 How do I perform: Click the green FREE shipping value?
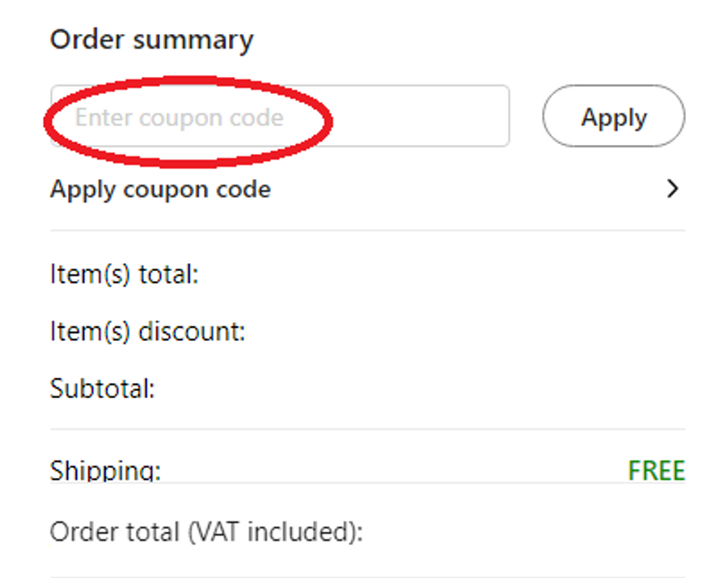pyautogui.click(x=656, y=470)
